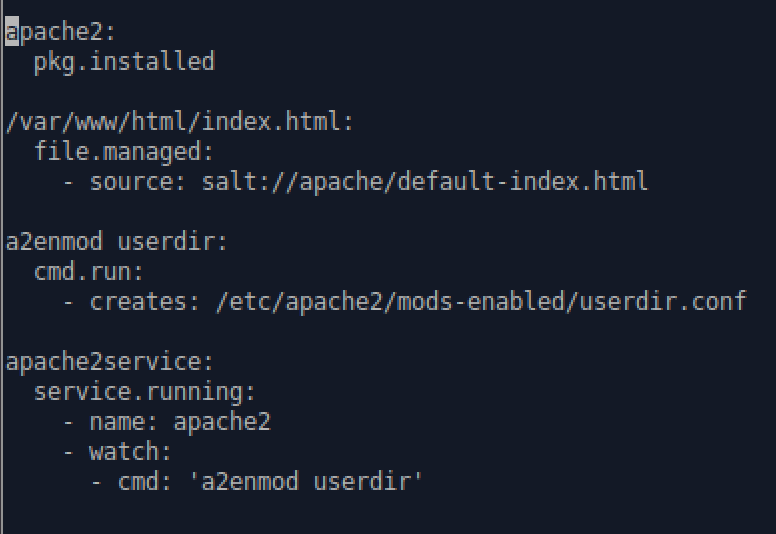776x534 pixels.
Task: Click the '/etc/apache2/mods-enabled/userdir.conf' path
Action: pos(482,302)
